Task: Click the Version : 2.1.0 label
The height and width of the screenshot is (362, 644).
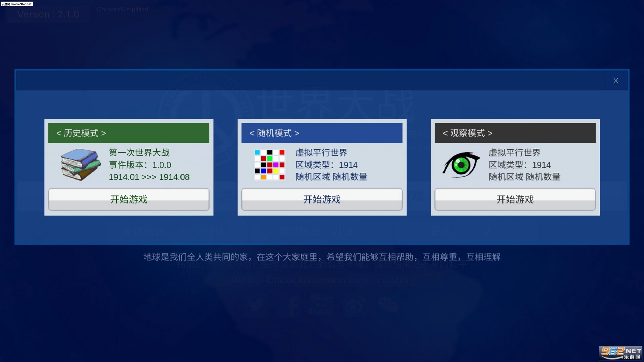Action: (48, 14)
